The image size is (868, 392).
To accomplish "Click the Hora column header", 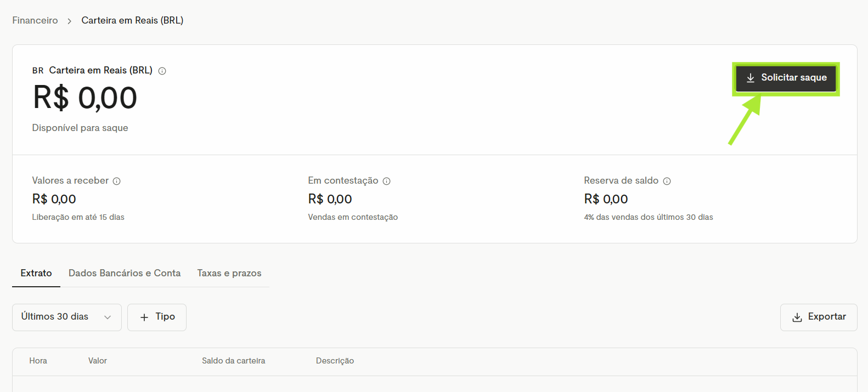I will (x=38, y=361).
